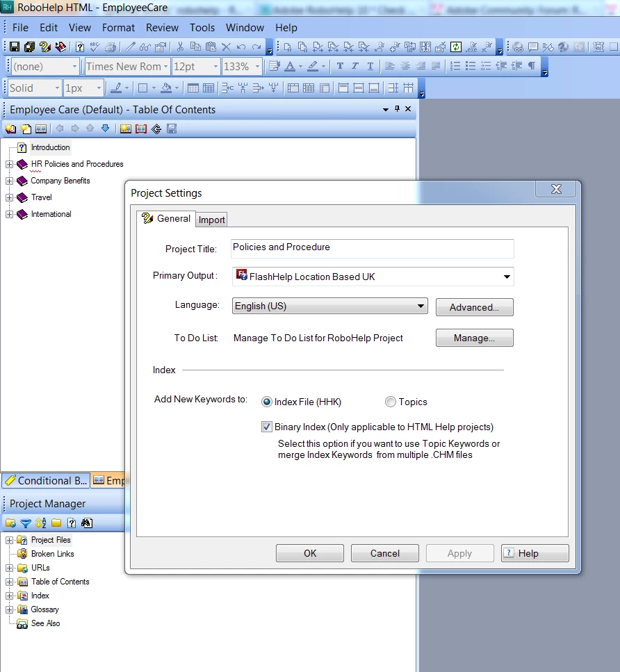The height and width of the screenshot is (672, 620).
Task: Select Broken Links in Project Manager
Action: point(52,554)
